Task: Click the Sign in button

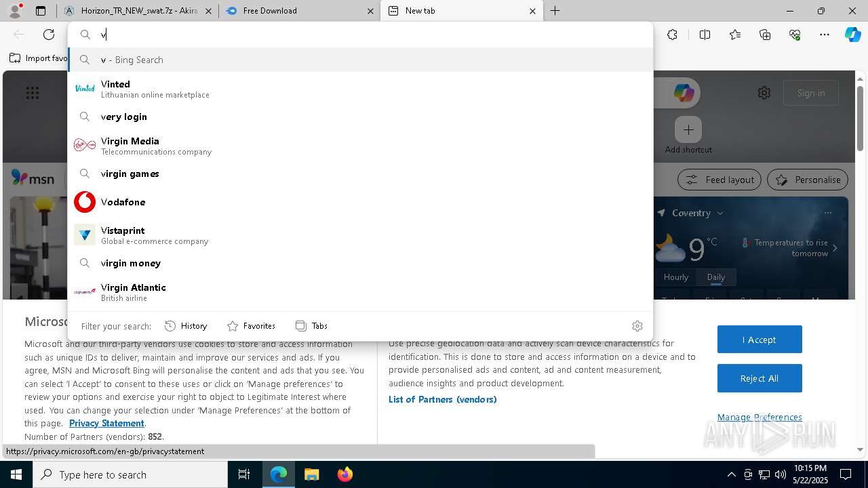Action: point(811,93)
